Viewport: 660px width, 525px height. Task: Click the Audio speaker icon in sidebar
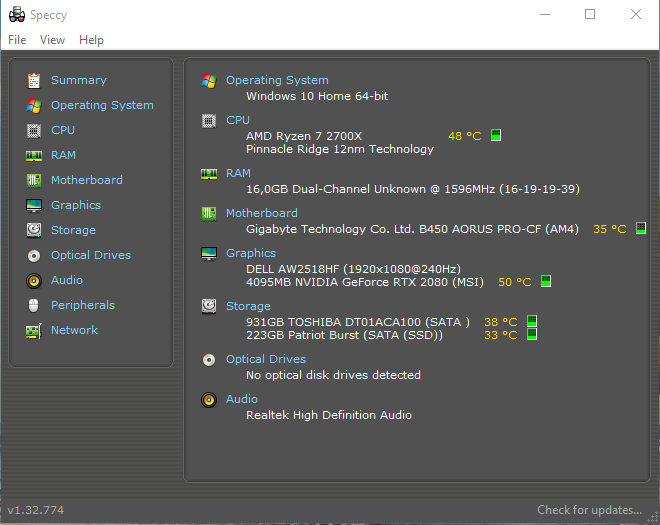(34, 281)
